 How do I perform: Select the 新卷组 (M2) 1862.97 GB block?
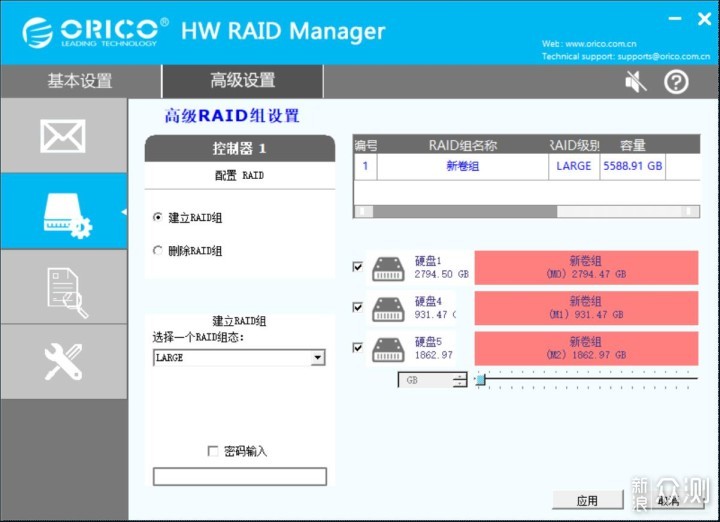[x=586, y=348]
